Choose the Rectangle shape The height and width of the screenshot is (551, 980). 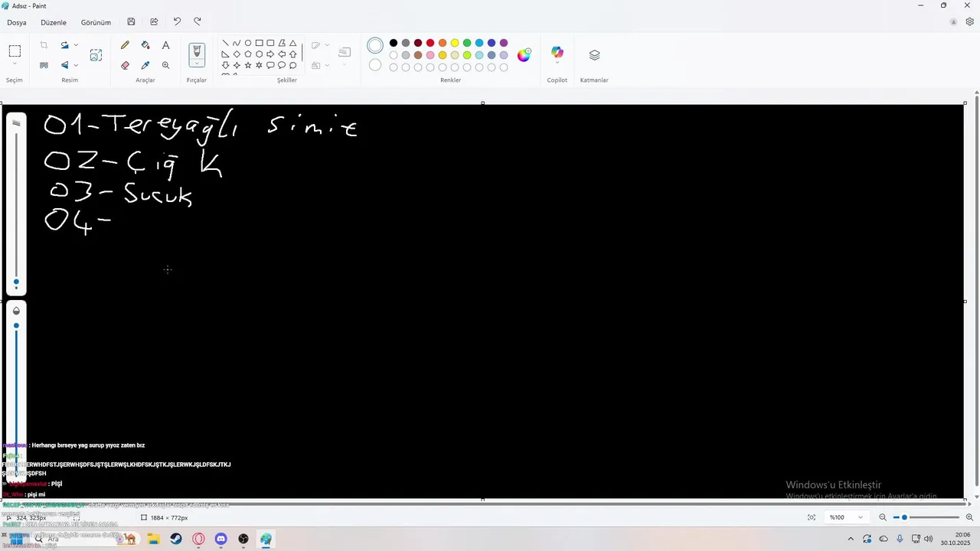tap(259, 43)
